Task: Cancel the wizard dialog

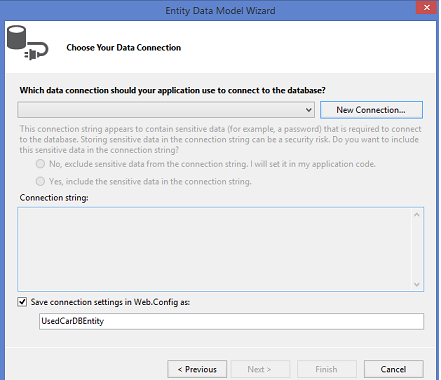Action: pos(394,369)
